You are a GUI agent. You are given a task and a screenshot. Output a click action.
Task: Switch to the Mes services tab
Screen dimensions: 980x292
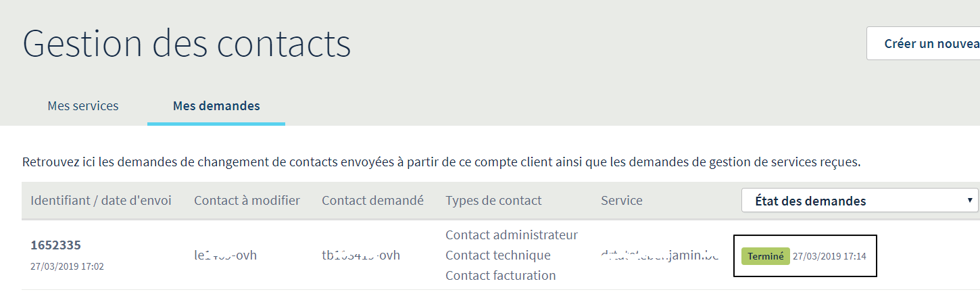(83, 106)
